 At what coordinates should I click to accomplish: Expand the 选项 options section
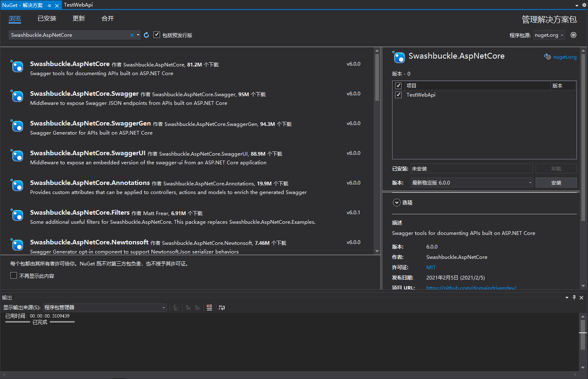397,202
